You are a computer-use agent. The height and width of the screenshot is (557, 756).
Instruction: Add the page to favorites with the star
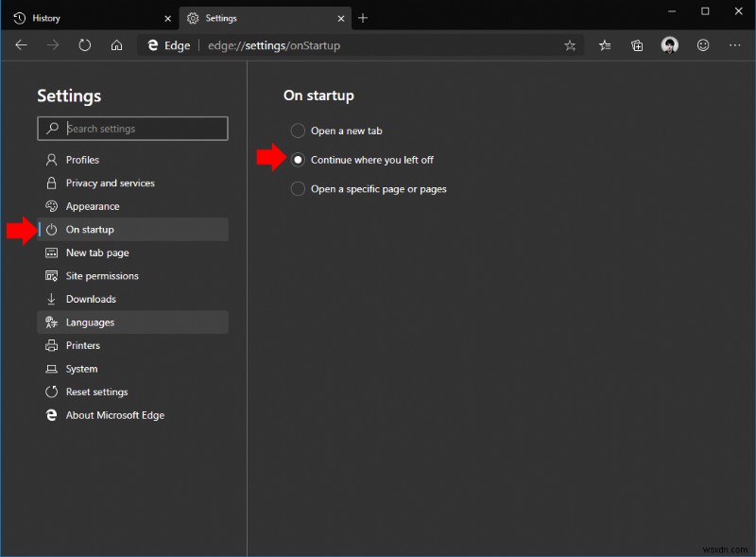click(570, 44)
